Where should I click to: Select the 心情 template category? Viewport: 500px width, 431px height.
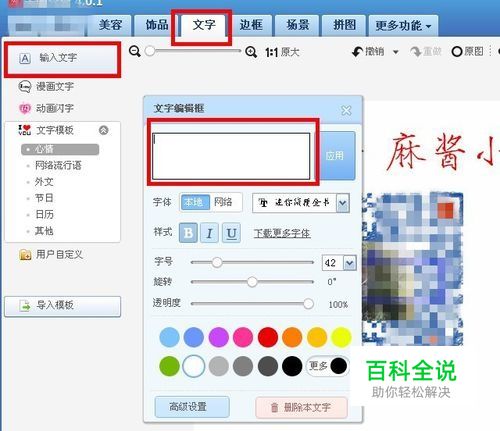[x=60, y=149]
